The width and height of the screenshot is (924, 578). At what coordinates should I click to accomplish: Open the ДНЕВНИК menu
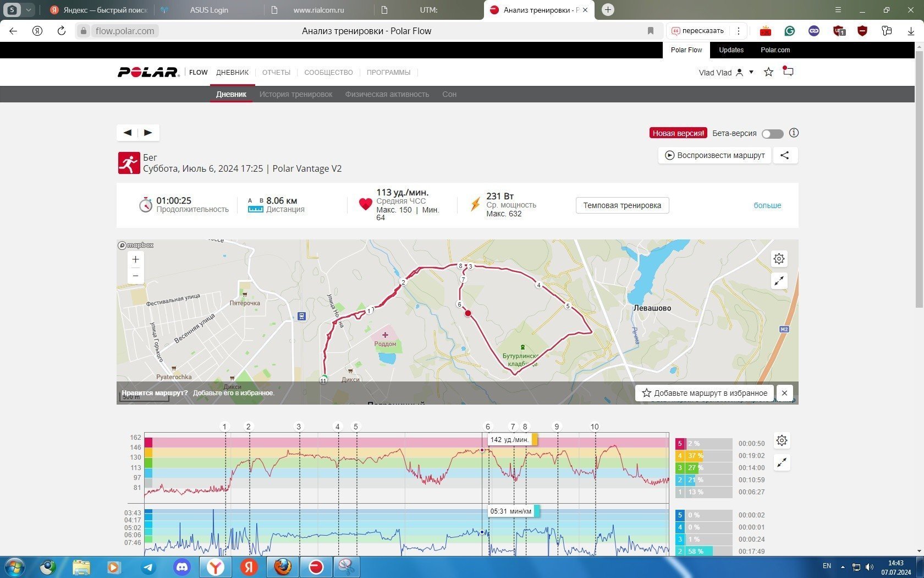tap(232, 72)
